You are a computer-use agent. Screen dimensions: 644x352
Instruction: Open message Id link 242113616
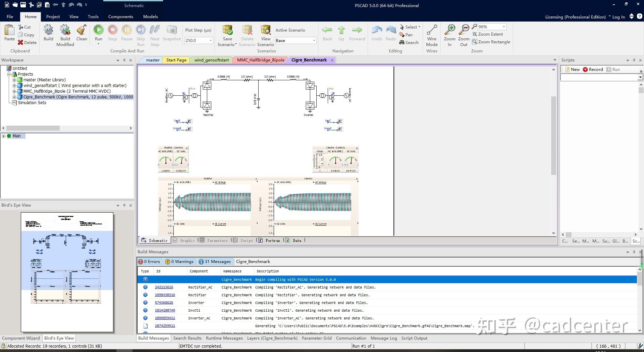click(x=164, y=287)
